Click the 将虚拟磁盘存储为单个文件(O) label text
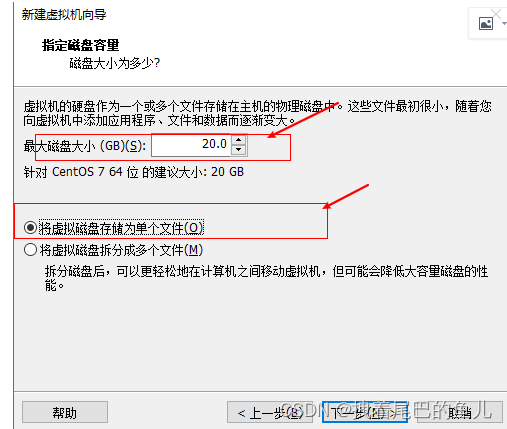This screenshot has height=429, width=507. (x=121, y=228)
